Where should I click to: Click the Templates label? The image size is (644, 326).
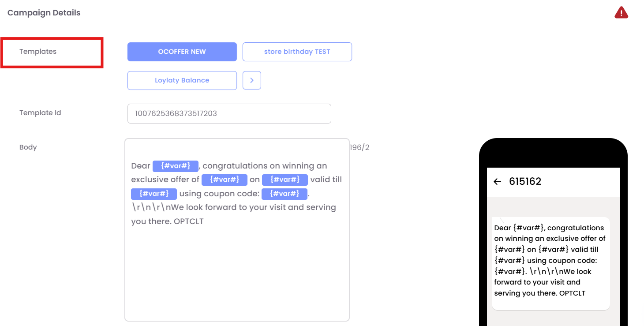[38, 52]
